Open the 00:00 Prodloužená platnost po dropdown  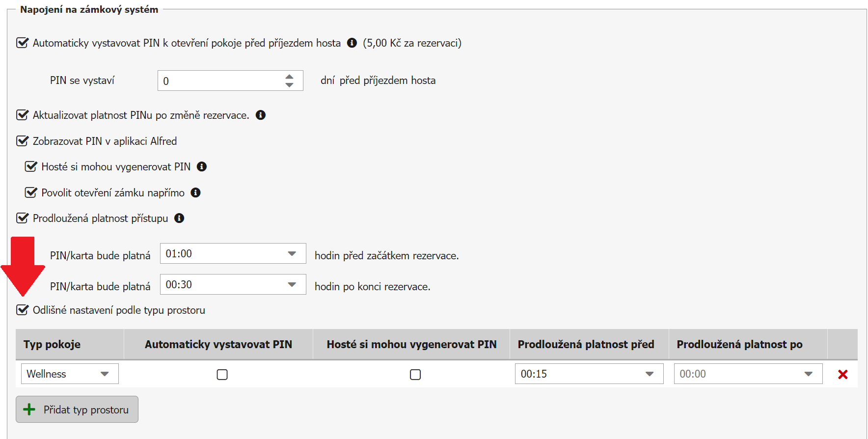coord(748,374)
